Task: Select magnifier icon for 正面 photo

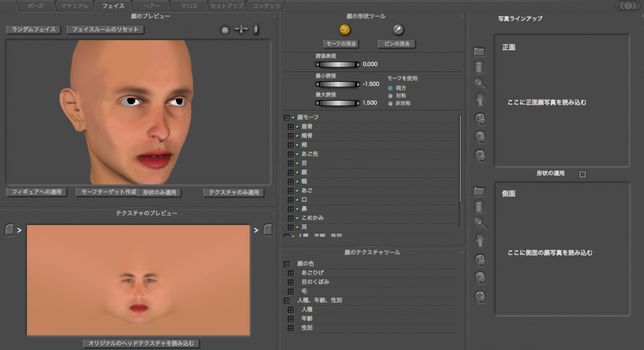Action: pyautogui.click(x=480, y=84)
